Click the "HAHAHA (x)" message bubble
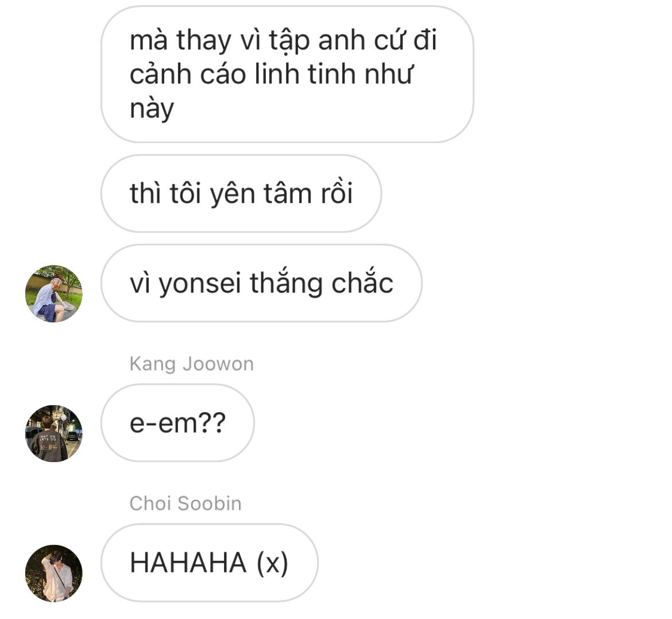Image resolution: width=672 pixels, height=619 pixels. tap(209, 562)
